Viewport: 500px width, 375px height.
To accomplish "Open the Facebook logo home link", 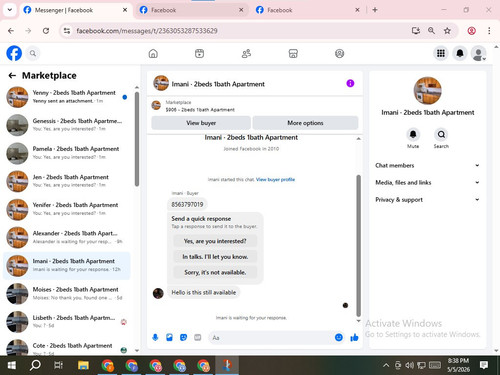I will [14, 53].
